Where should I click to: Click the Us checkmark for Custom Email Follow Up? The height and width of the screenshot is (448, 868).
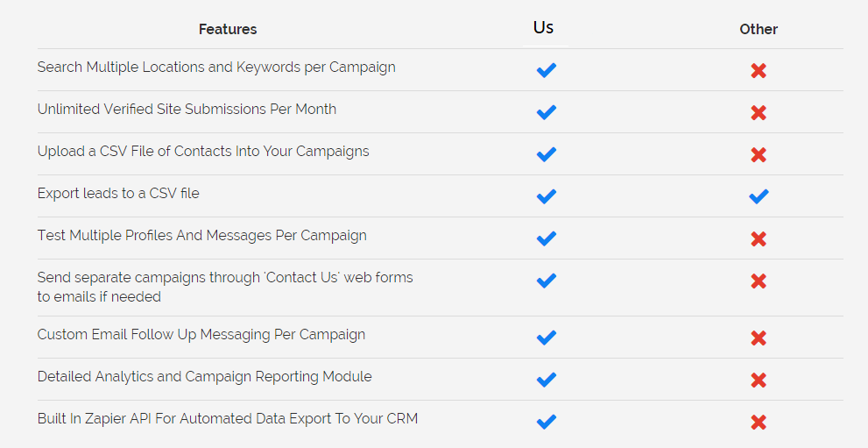(x=547, y=338)
